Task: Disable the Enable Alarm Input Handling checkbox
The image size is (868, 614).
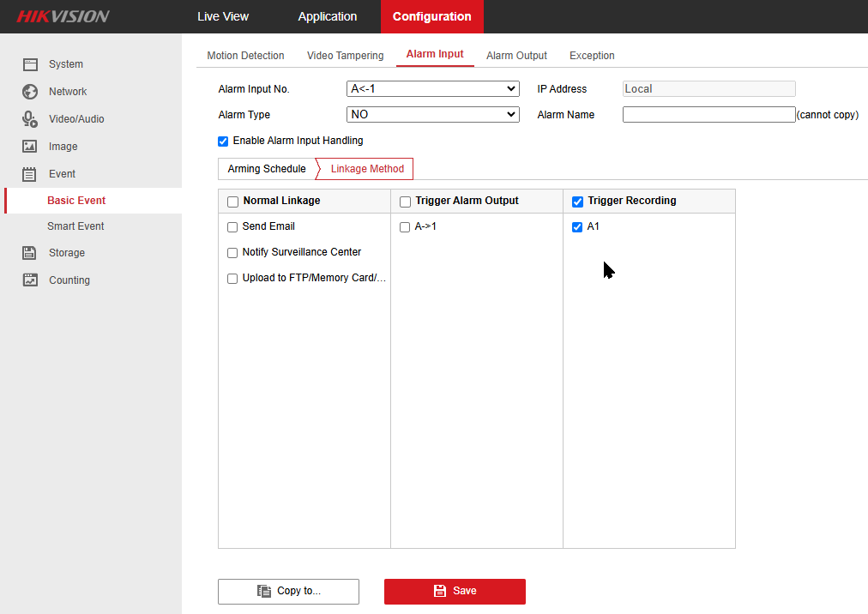Action: point(223,141)
